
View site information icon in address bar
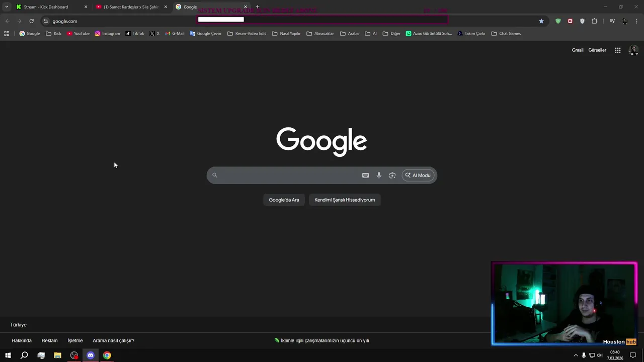[46, 21]
